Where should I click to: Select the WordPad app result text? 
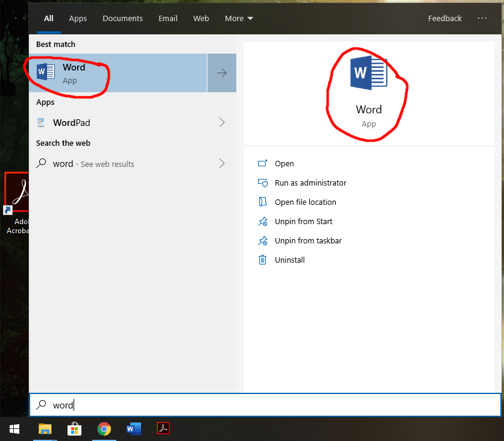click(71, 123)
